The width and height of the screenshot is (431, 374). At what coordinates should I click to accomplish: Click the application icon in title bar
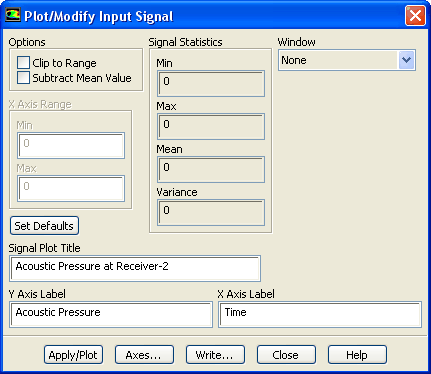13,15
